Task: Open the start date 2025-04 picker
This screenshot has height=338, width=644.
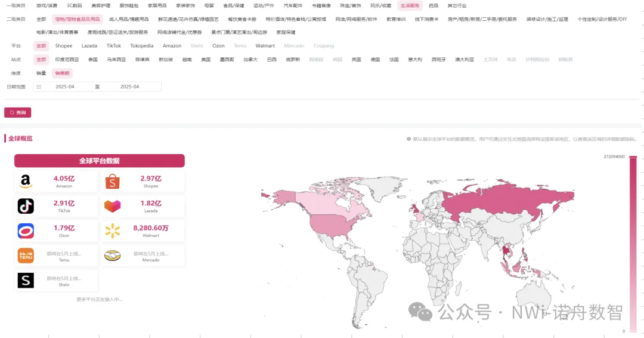Action: point(65,87)
